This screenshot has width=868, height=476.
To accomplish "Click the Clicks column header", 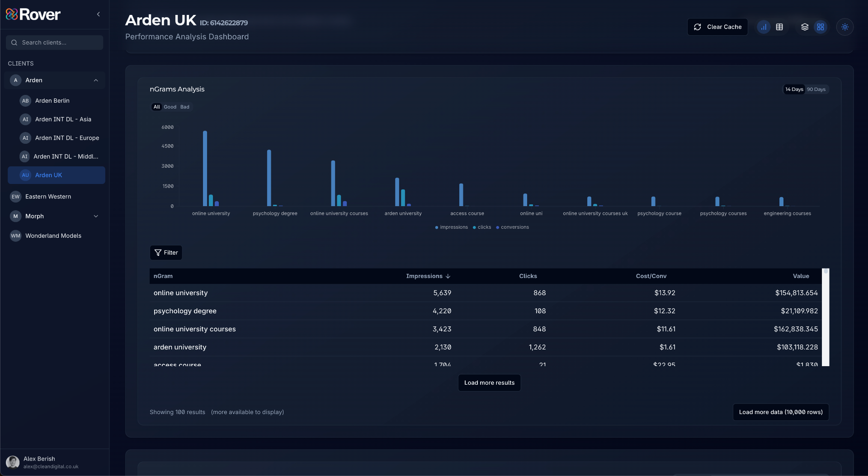I will 528,276.
